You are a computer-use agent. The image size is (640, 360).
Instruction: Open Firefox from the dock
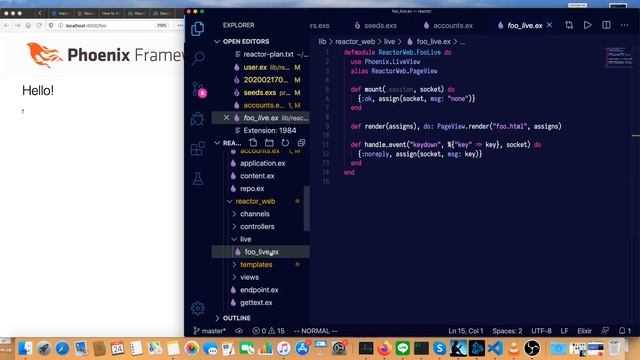384,348
